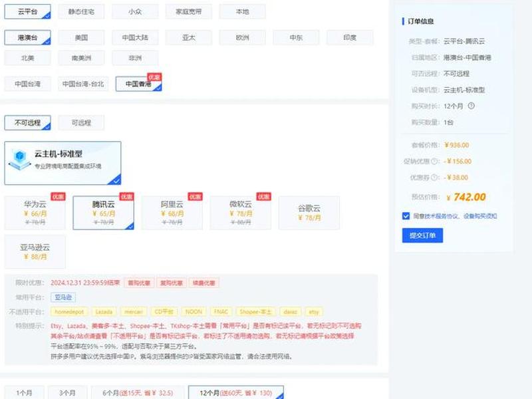
Task: Pick 谷歌云 plan at ¥78/月
Action: point(309,212)
